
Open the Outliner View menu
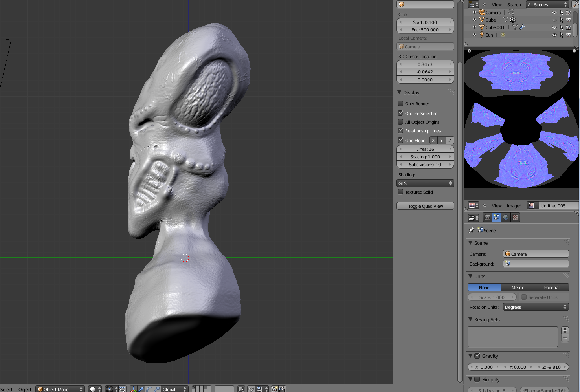click(497, 5)
